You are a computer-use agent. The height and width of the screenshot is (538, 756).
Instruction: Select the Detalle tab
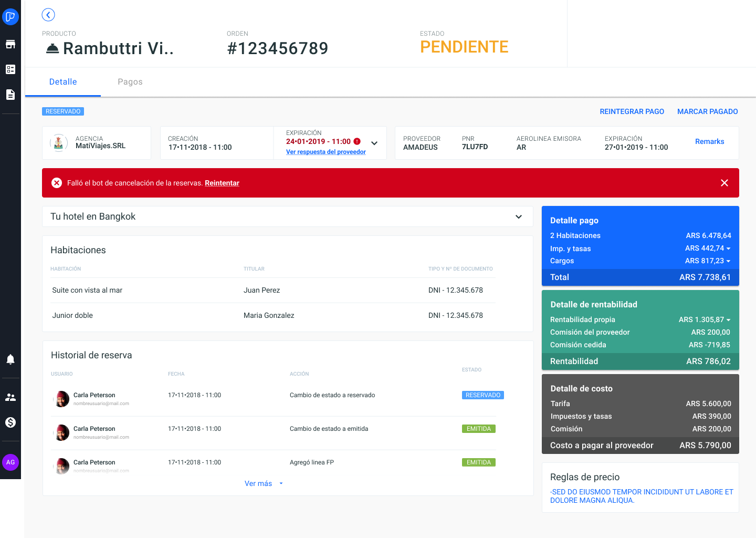63,82
